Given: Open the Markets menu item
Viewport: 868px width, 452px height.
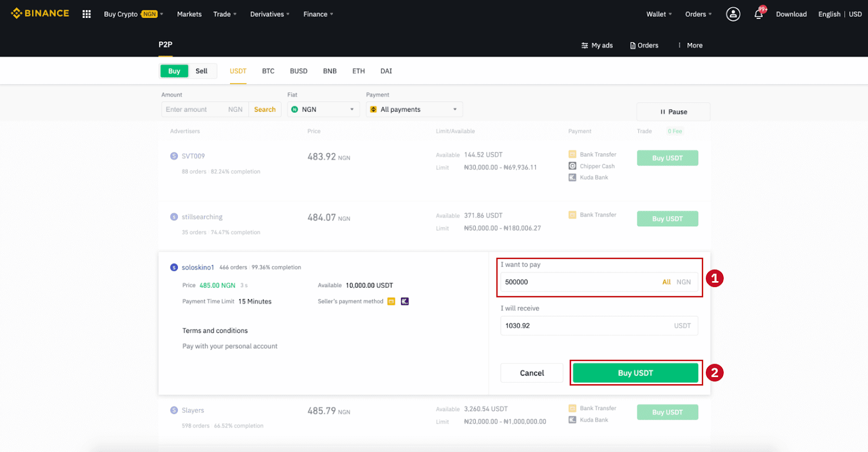Looking at the screenshot, I should (x=189, y=14).
